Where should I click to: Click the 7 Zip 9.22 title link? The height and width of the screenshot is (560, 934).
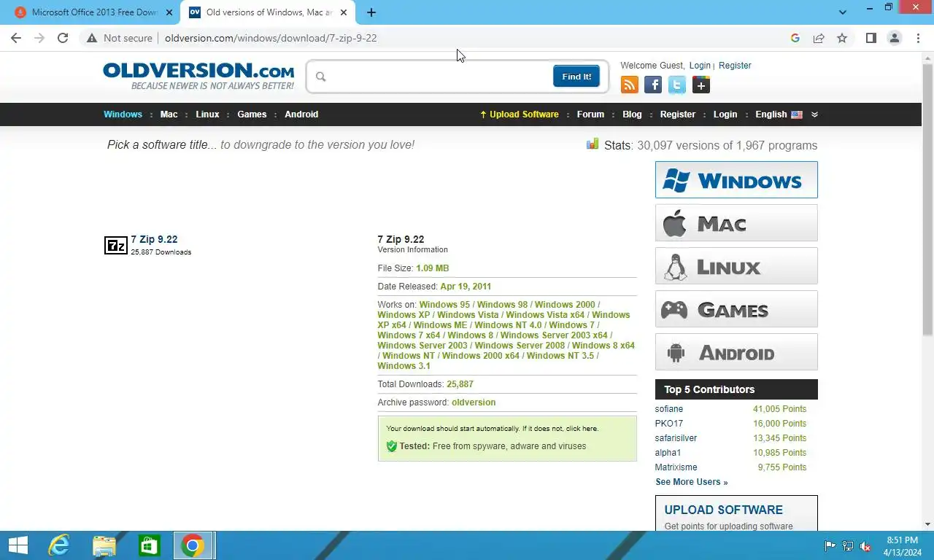[x=154, y=239]
